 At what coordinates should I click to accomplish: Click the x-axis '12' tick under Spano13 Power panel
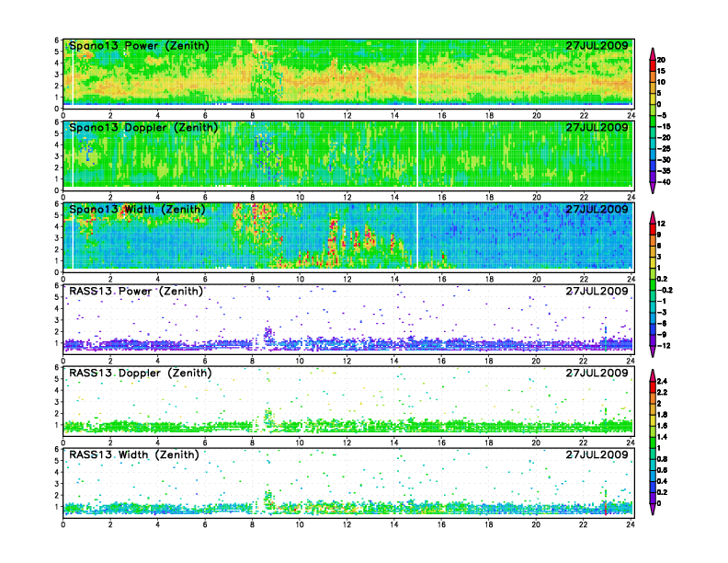(x=347, y=116)
